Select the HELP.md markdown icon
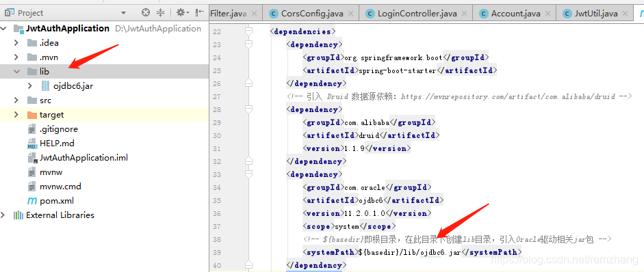Image resolution: width=644 pixels, height=272 pixels. pos(32,144)
